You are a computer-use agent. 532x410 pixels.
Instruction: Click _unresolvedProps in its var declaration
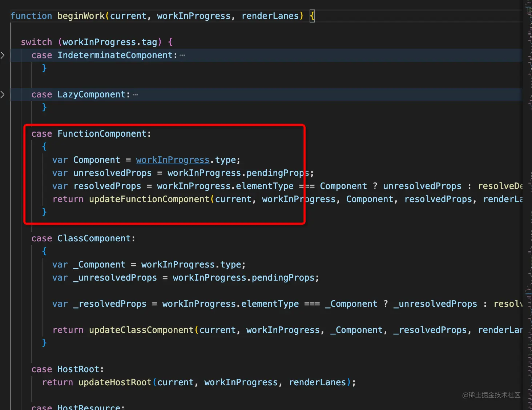[x=115, y=278]
